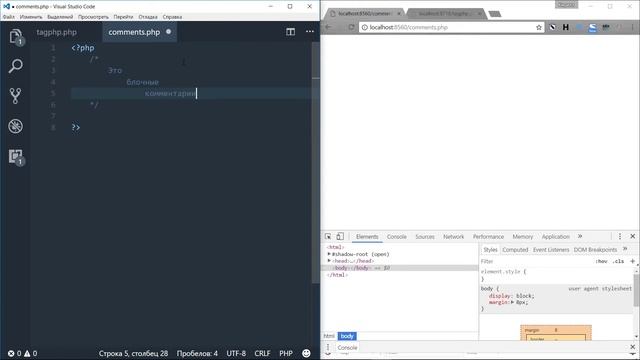640x360 pixels.
Task: Open the Debug view in the activity bar
Action: [16, 126]
